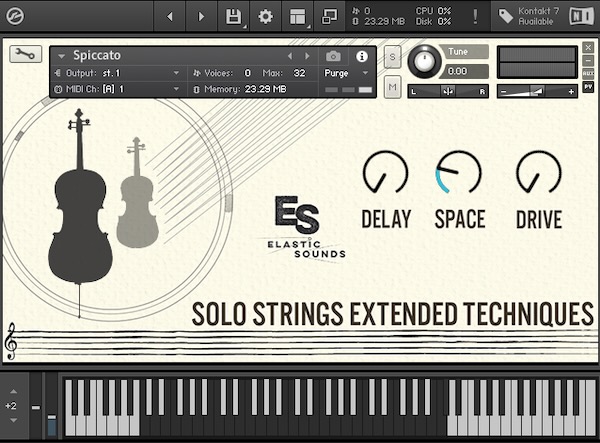Show instrument info with the i icon
Image resolution: width=600 pixels, height=443 pixels.
tap(362, 56)
